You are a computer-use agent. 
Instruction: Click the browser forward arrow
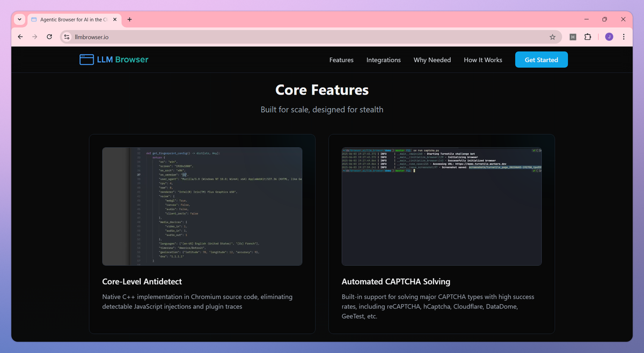pos(35,37)
